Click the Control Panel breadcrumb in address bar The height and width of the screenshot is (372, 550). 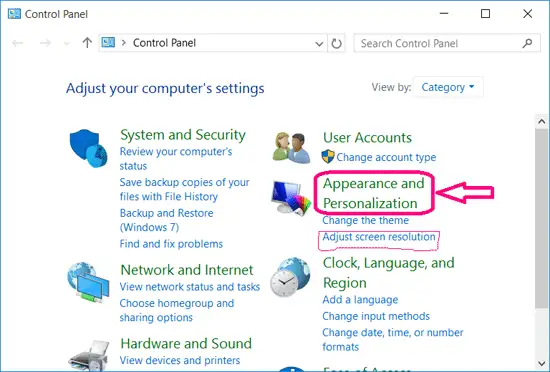[x=164, y=43]
